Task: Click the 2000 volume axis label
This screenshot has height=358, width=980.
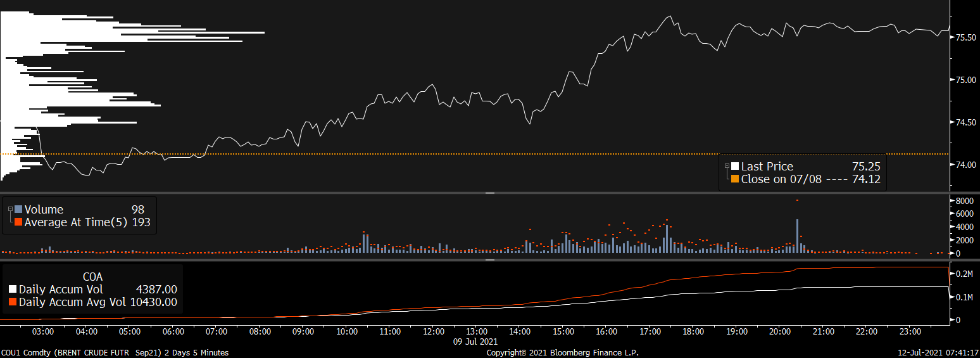Action: pyautogui.click(x=964, y=240)
